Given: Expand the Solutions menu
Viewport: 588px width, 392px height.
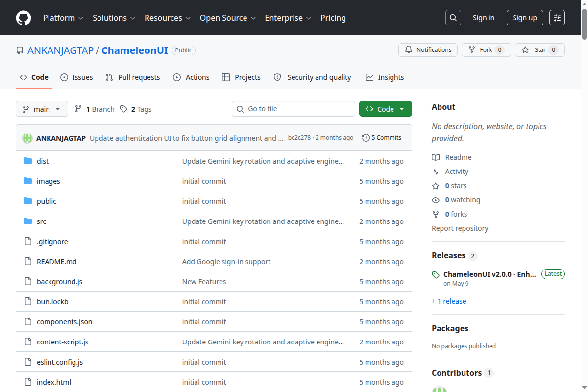Looking at the screenshot, I should coord(114,18).
